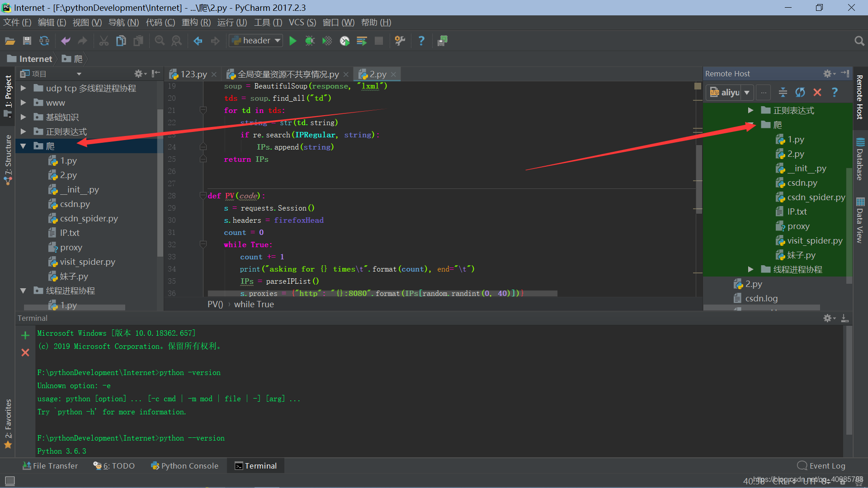Toggle the Data View side tab
The height and width of the screenshot is (488, 868).
[860, 221]
